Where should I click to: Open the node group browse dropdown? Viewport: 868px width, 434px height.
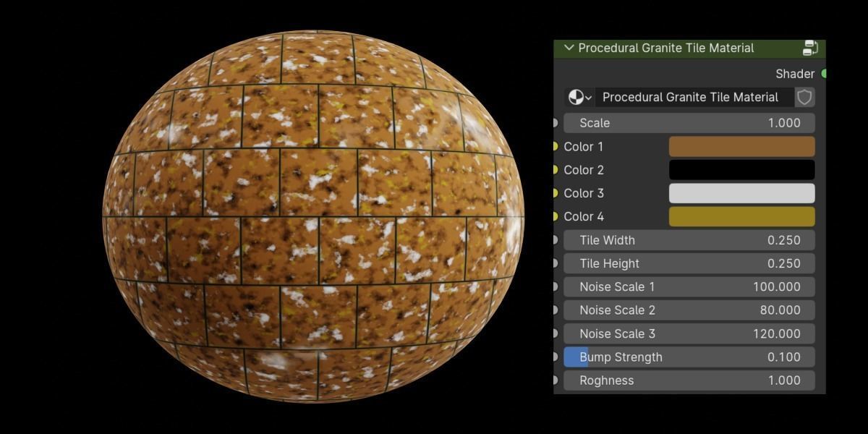click(579, 97)
